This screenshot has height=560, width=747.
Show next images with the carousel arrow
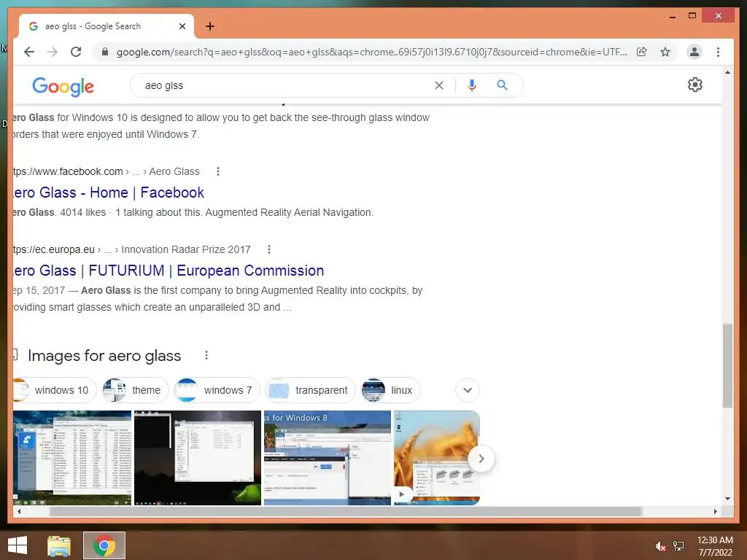[x=481, y=459]
